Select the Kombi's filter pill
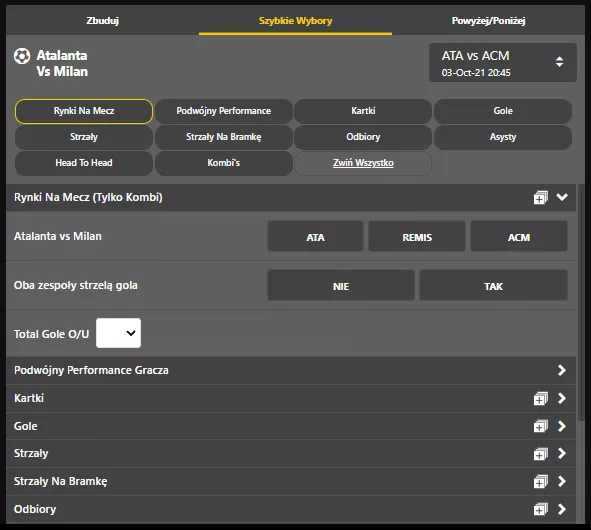Screen dimensions: 591x530 click(224, 163)
